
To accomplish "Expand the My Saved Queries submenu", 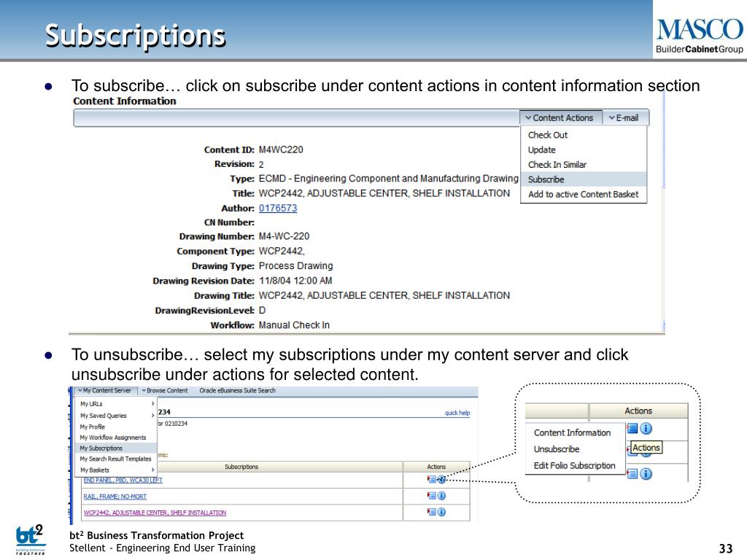I will coord(117,416).
